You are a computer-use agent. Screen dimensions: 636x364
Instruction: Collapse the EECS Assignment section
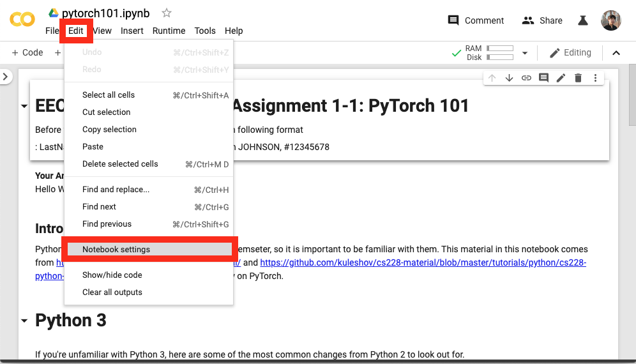coord(24,106)
